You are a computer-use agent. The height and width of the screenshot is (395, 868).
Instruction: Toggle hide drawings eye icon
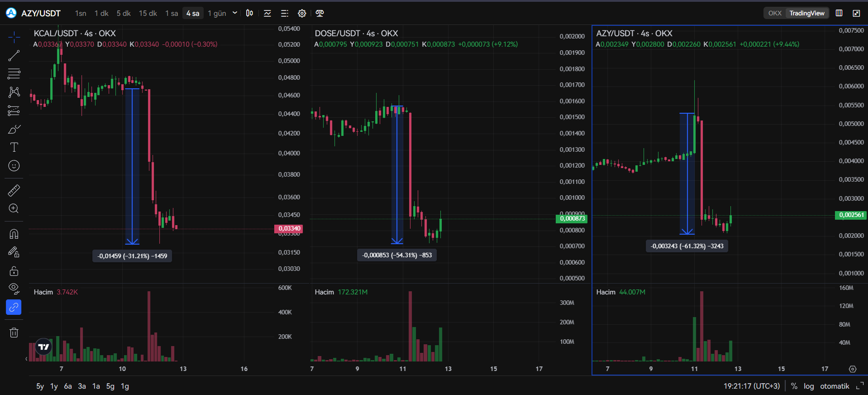pos(14,289)
